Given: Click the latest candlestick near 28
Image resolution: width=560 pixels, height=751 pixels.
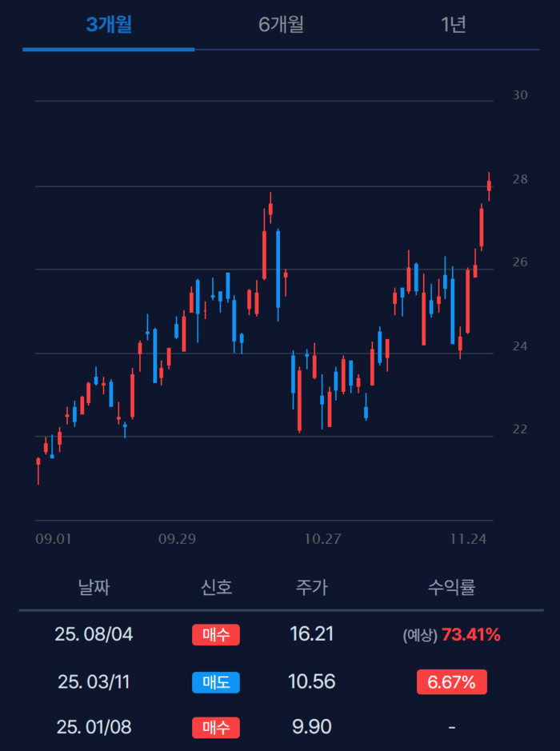Looking at the screenshot, I should [489, 186].
